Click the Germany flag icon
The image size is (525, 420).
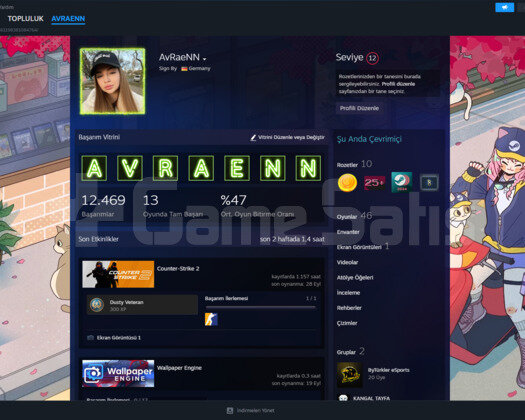[x=184, y=69]
